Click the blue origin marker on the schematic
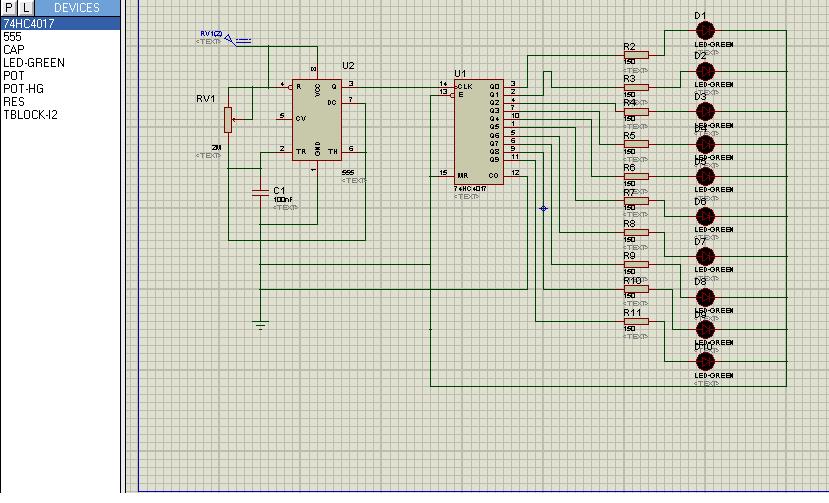829x503 pixels. [x=543, y=208]
